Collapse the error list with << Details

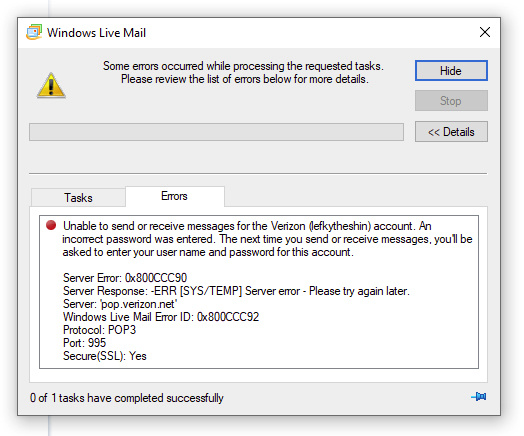(451, 132)
